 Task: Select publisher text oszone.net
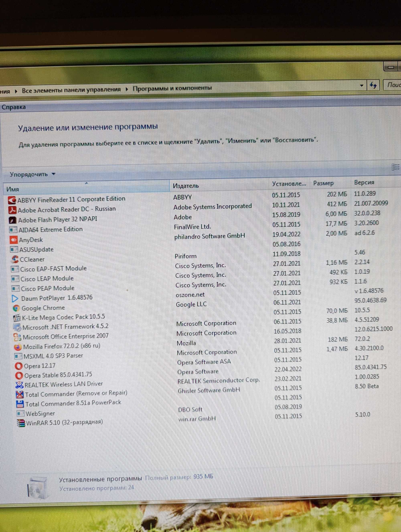coord(190,295)
